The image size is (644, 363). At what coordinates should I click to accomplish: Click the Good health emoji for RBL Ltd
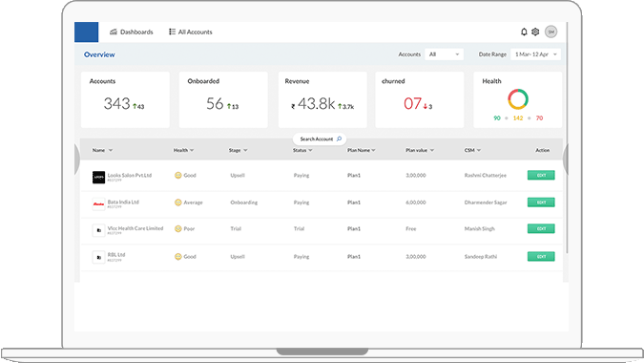177,257
